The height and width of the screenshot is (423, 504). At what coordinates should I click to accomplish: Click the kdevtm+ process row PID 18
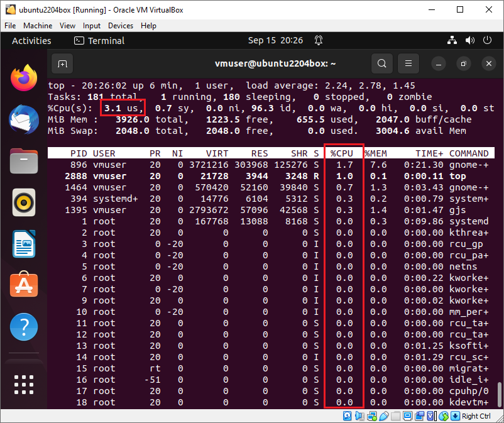click(271, 402)
